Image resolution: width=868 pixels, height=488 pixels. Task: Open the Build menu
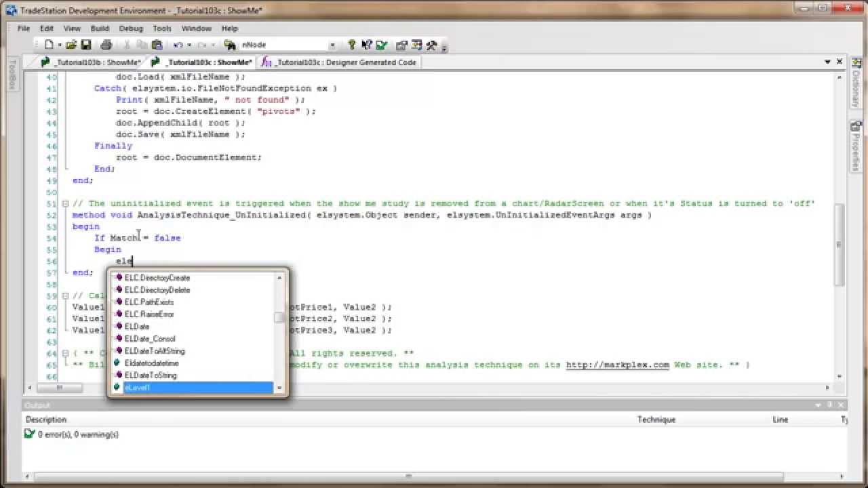tap(100, 28)
